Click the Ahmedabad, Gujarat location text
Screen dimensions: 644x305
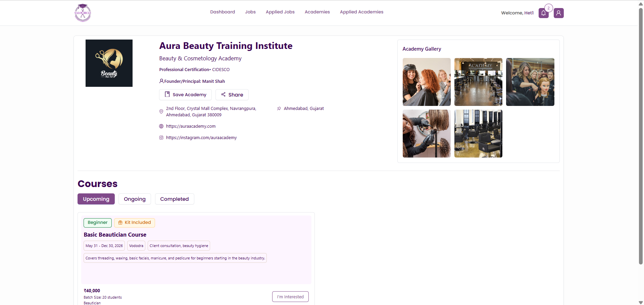point(304,109)
